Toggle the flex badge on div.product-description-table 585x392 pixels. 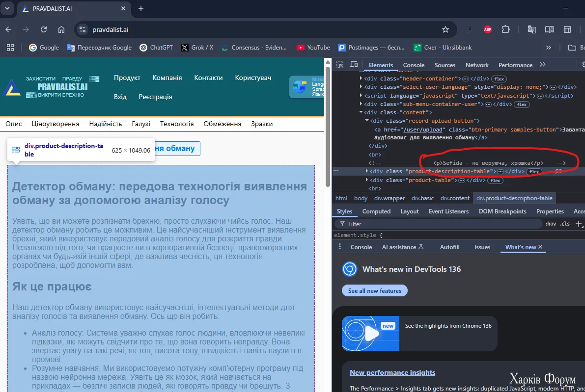[x=534, y=171]
